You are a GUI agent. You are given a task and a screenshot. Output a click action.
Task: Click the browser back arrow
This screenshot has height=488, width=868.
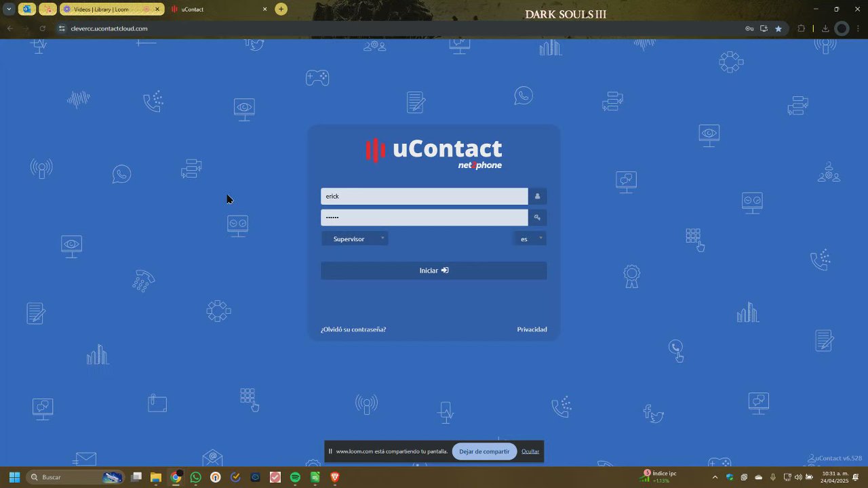[9, 28]
